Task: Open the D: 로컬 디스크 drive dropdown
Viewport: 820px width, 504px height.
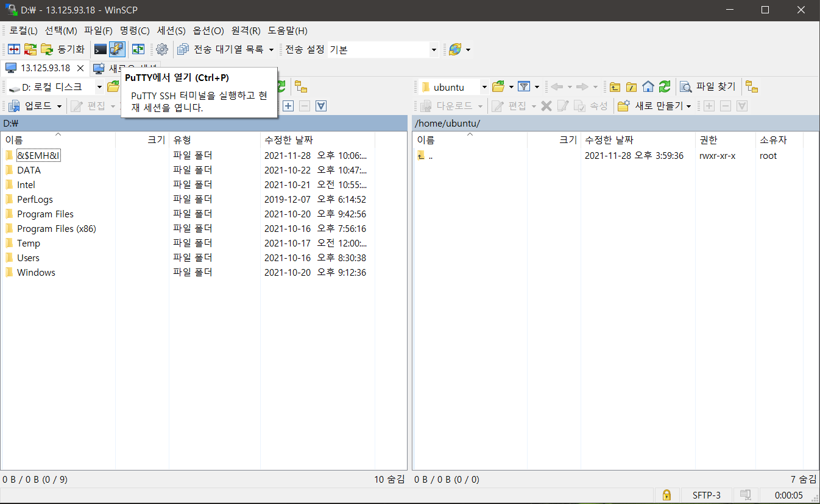Action: pyautogui.click(x=99, y=87)
